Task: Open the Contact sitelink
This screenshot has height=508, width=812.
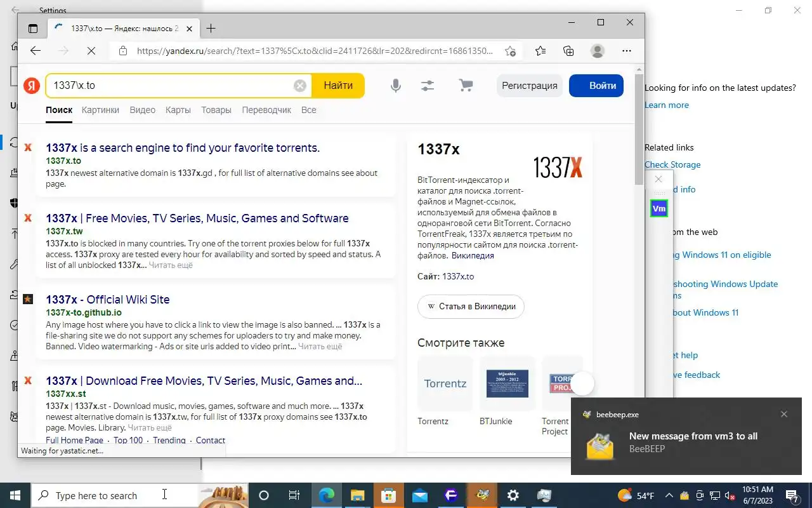Action: point(211,440)
